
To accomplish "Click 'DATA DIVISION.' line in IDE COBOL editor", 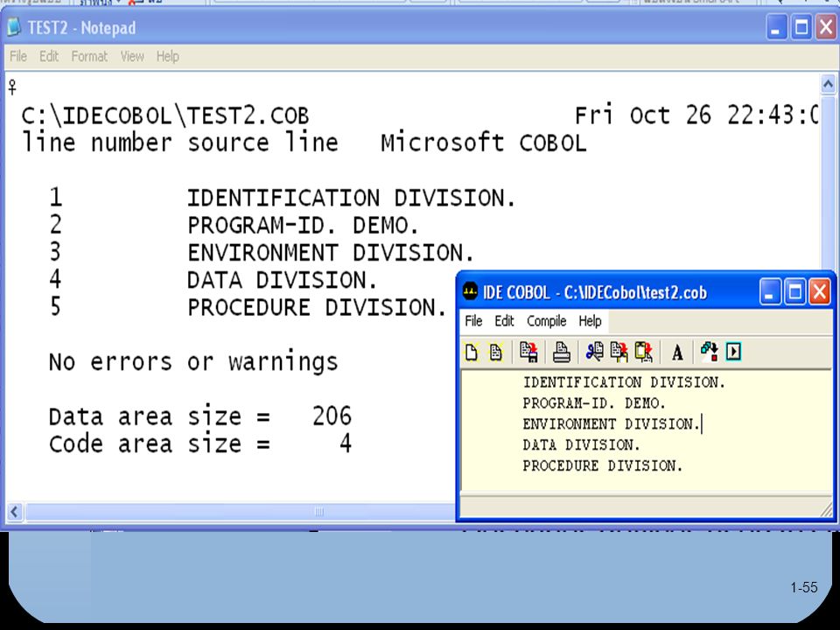I will [581, 445].
